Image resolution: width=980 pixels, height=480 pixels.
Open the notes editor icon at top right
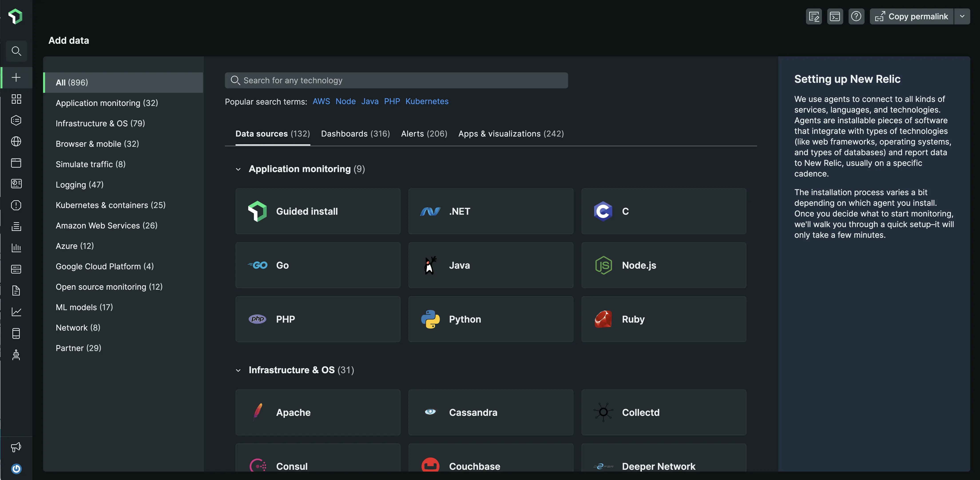point(813,16)
